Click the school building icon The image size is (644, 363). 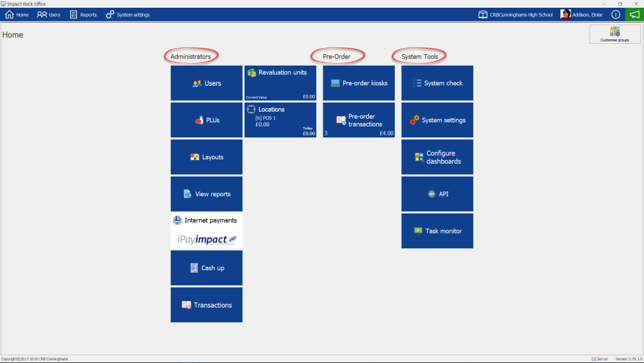click(483, 15)
